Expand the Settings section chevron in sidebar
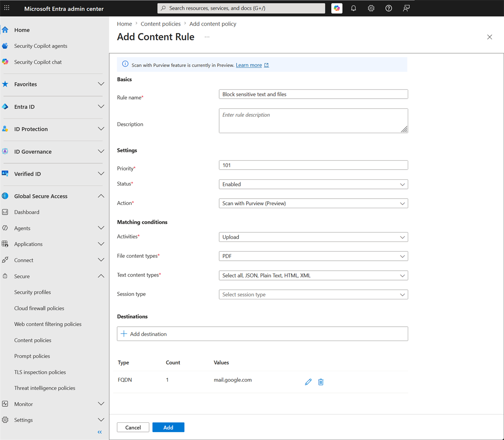 click(x=101, y=420)
